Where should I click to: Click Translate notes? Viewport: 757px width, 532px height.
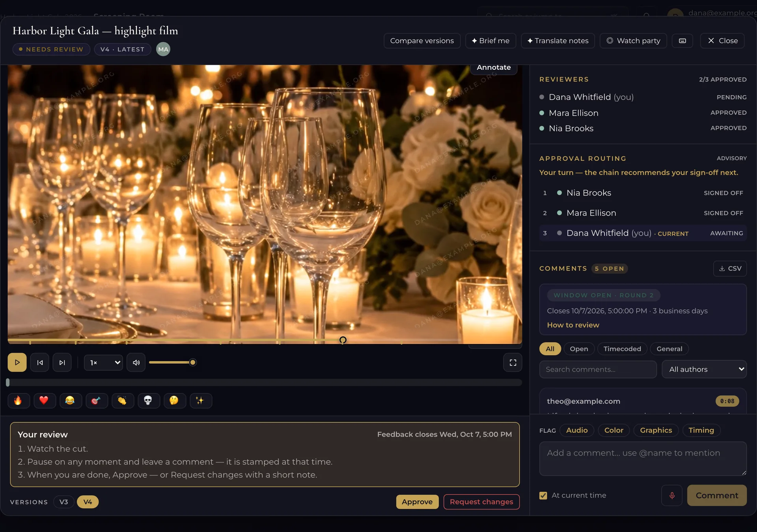click(x=558, y=41)
